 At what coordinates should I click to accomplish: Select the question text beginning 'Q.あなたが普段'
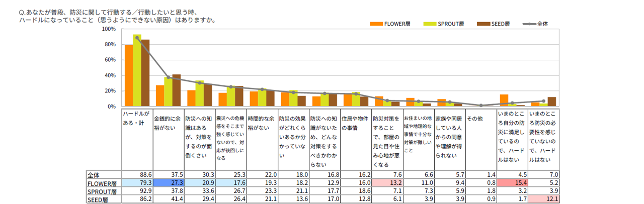117,16
